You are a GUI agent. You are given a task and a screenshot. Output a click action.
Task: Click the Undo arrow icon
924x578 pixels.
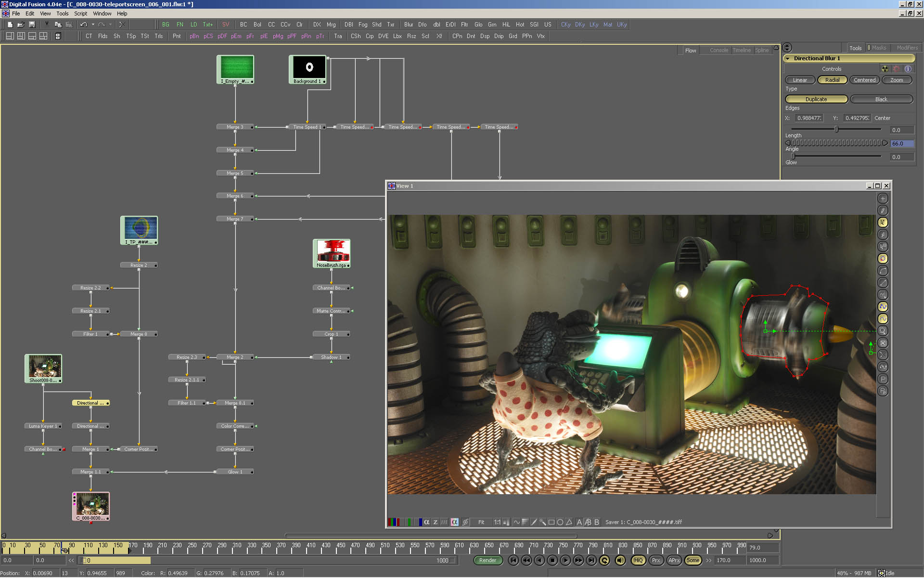point(84,25)
